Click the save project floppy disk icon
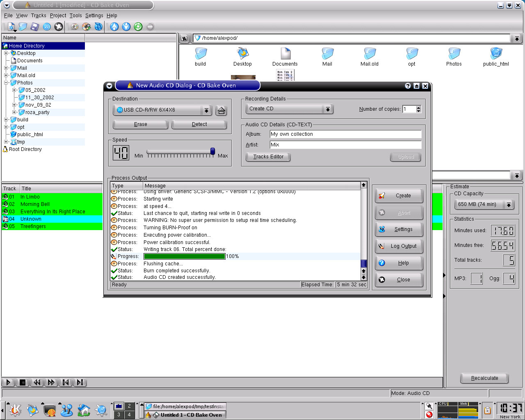 tap(35, 27)
